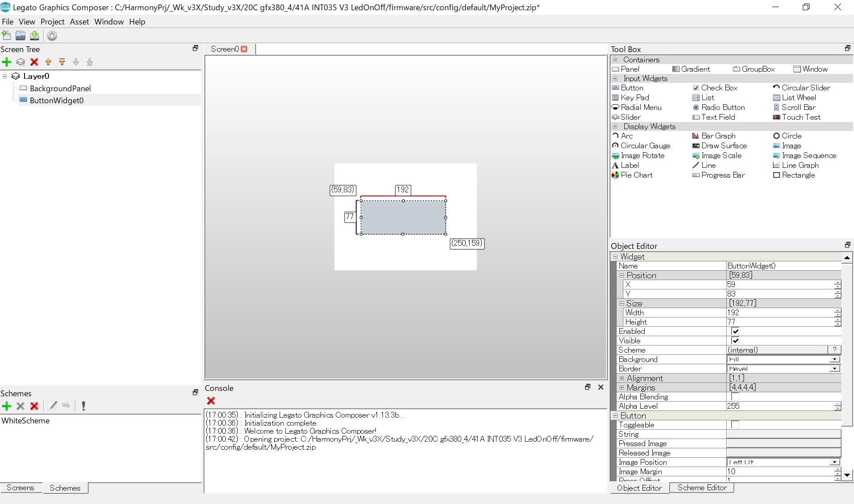Switch to the Scheme Editor tab
The width and height of the screenshot is (854, 504).
pyautogui.click(x=702, y=488)
